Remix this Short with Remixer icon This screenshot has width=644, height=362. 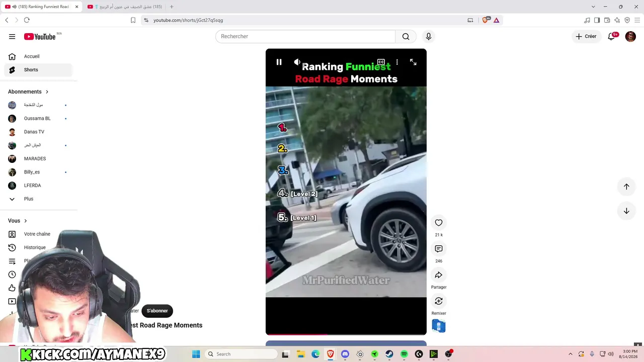(x=439, y=301)
